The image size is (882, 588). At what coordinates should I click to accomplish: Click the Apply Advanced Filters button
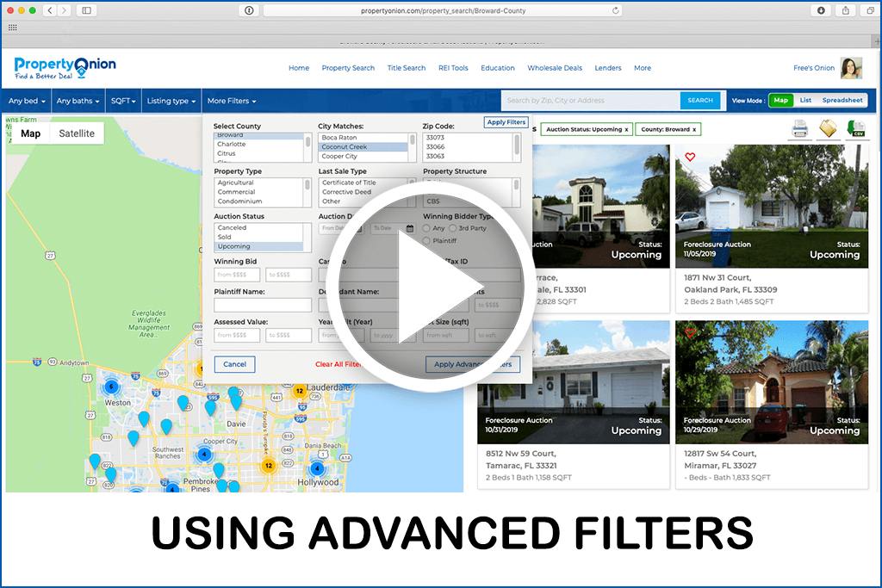(x=472, y=364)
